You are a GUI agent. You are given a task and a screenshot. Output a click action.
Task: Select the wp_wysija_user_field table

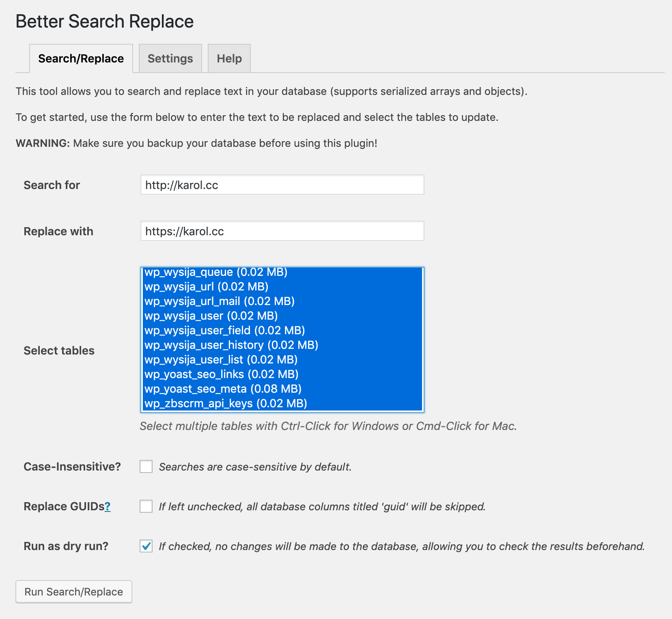pyautogui.click(x=224, y=330)
